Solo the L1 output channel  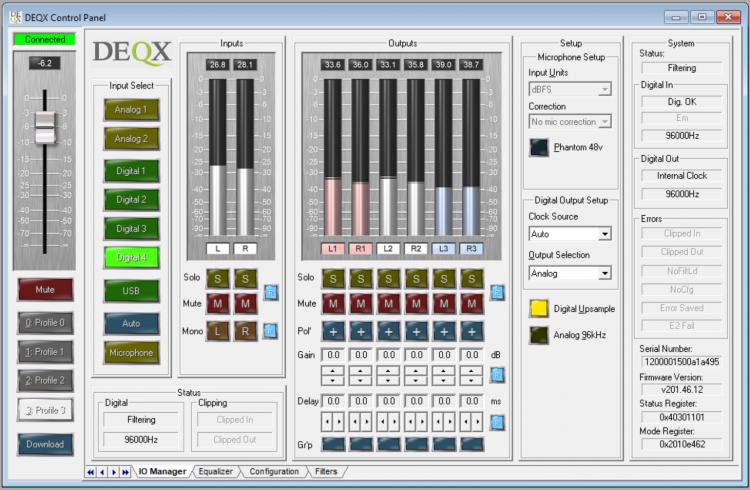click(x=333, y=279)
